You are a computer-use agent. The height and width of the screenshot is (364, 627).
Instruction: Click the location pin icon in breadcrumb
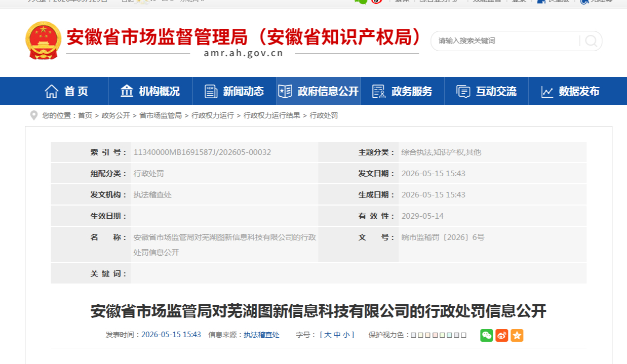point(34,115)
